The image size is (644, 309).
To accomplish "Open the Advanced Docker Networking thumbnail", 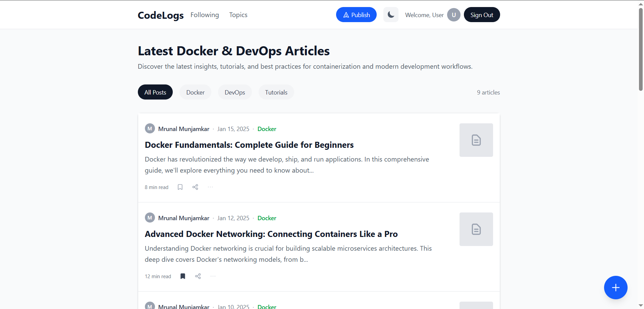I will [x=476, y=229].
